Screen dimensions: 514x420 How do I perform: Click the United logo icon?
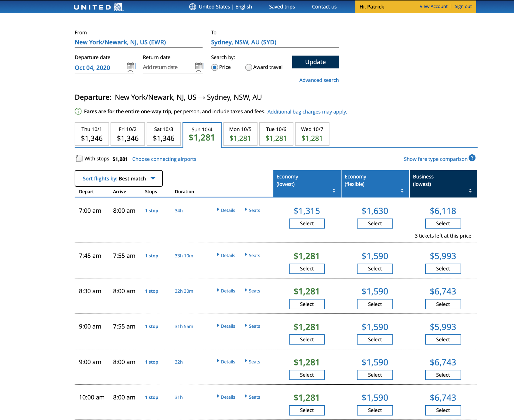(x=118, y=7)
